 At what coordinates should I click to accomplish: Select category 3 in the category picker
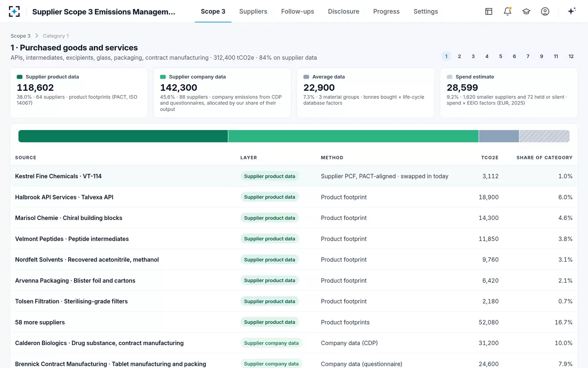(473, 56)
